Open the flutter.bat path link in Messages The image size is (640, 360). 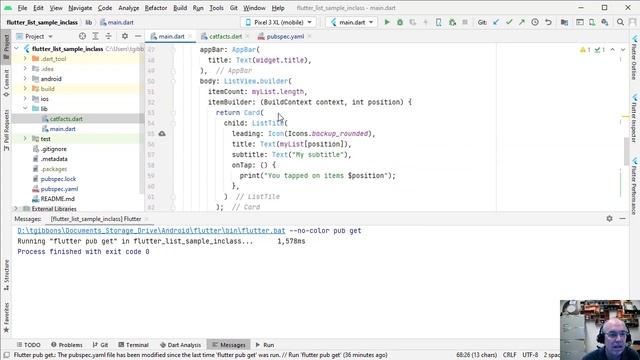(151, 231)
